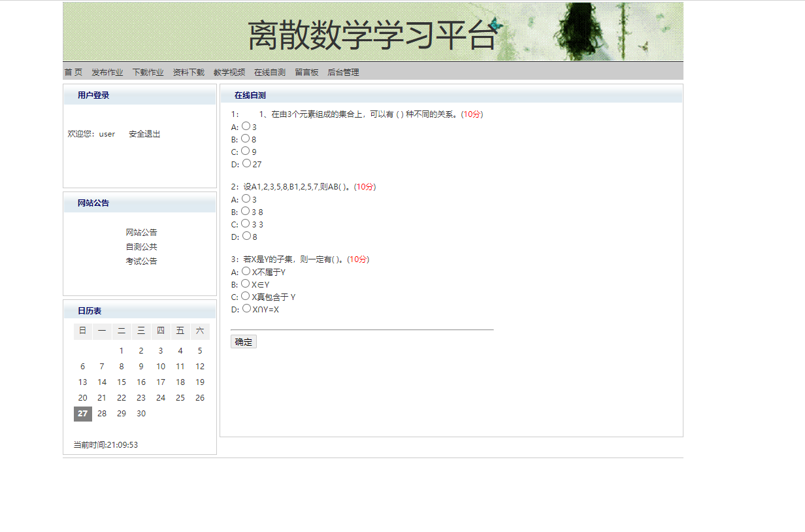805x532 pixels.
Task: Select option A for question 3
Action: (245, 271)
